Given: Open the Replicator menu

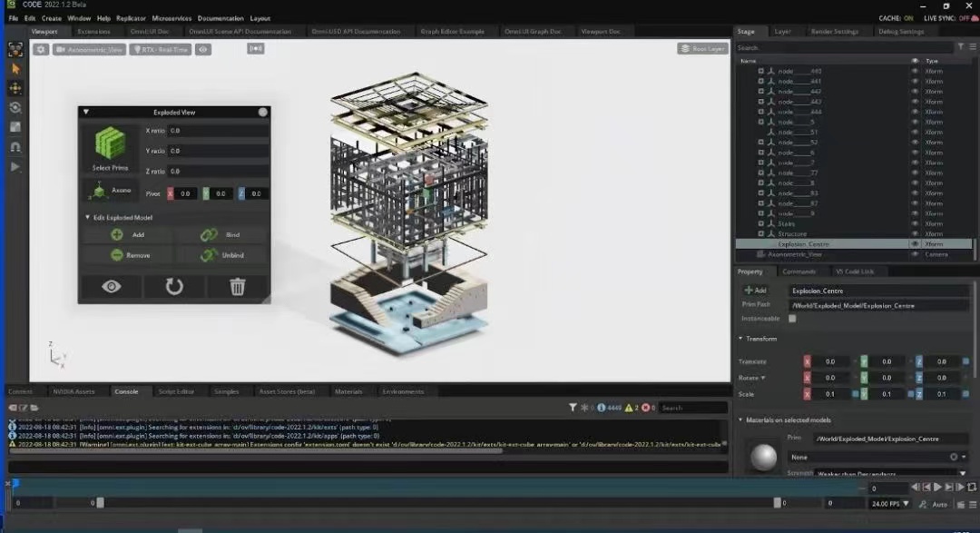Looking at the screenshot, I should (131, 18).
